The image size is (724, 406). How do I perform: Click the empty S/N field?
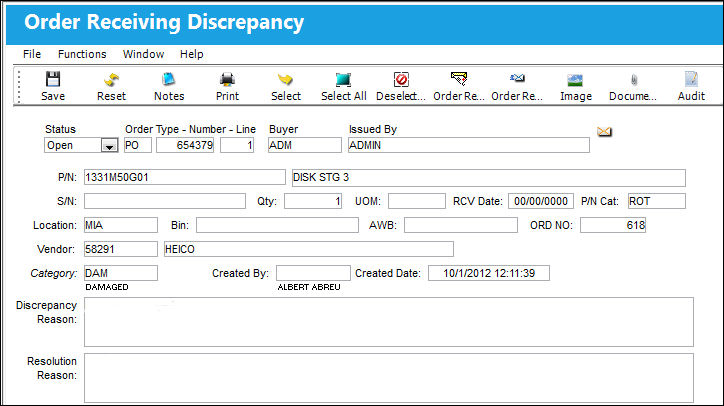[165, 201]
